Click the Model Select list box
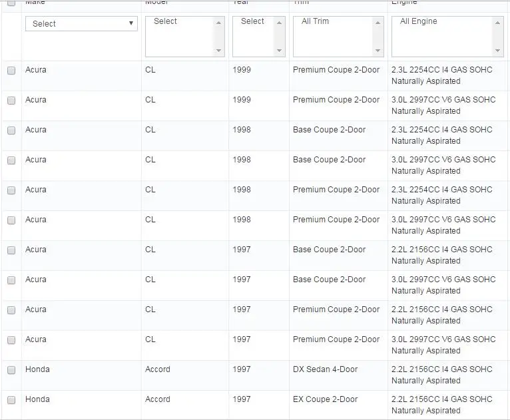Viewport: 510px width, 420px height. point(184,37)
